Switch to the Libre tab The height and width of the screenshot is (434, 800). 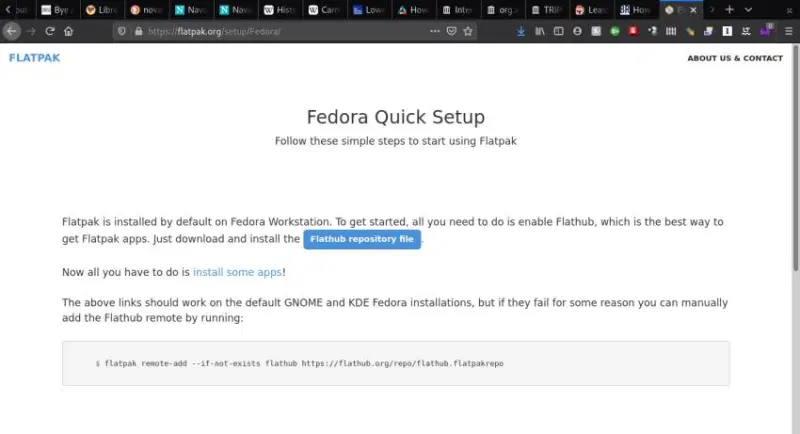point(102,10)
